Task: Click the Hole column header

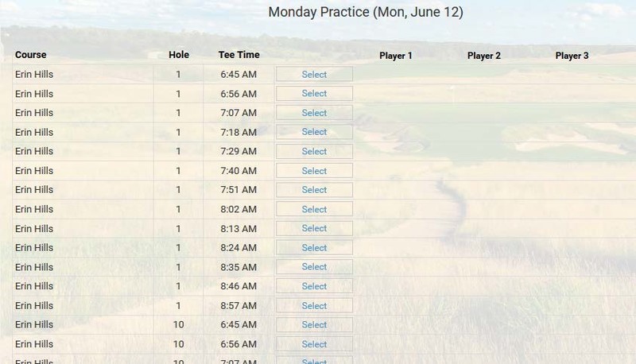Action: (179, 56)
